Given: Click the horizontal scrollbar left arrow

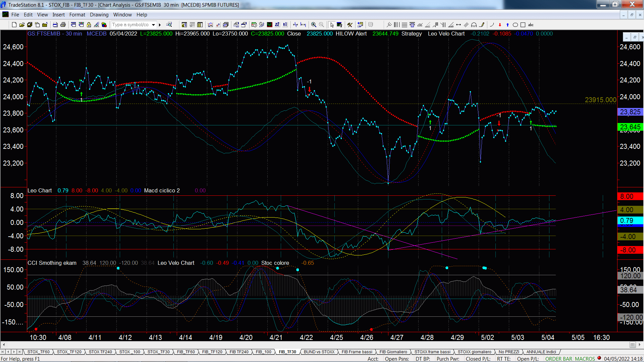Looking at the screenshot, I should (4, 345).
